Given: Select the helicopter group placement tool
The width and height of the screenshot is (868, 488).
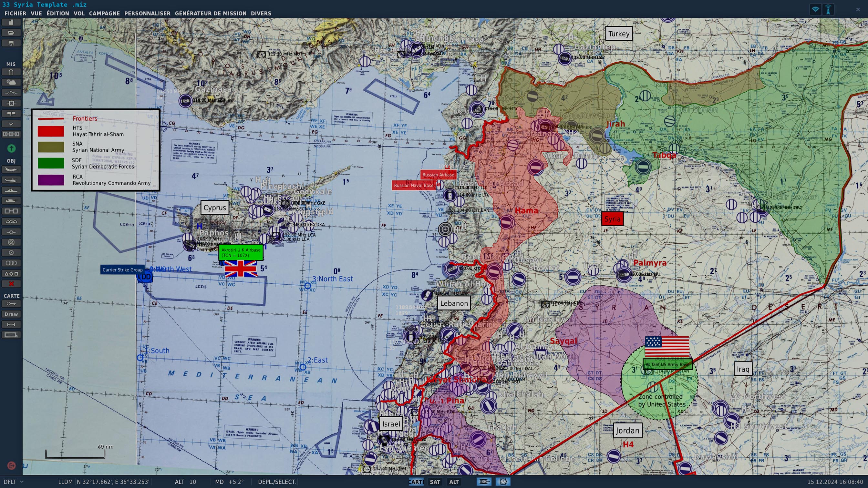Looking at the screenshot, I should click(11, 180).
